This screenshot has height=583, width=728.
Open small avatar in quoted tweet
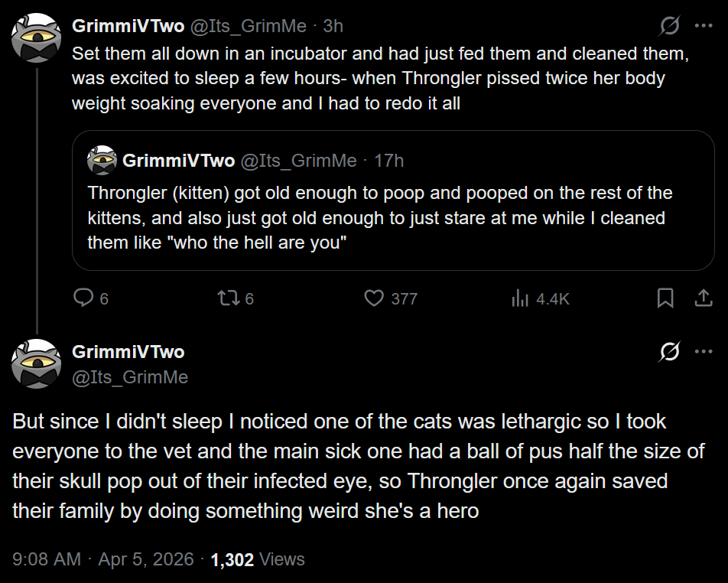102,160
